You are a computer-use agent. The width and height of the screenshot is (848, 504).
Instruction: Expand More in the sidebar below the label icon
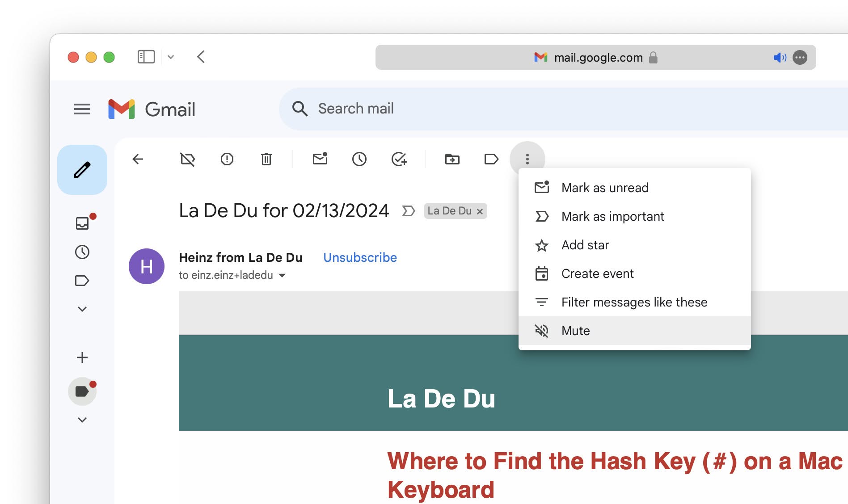point(82,309)
